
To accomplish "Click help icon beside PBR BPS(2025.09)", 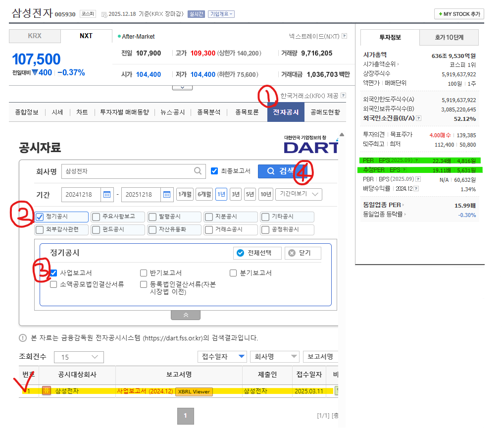I will pos(418,179).
